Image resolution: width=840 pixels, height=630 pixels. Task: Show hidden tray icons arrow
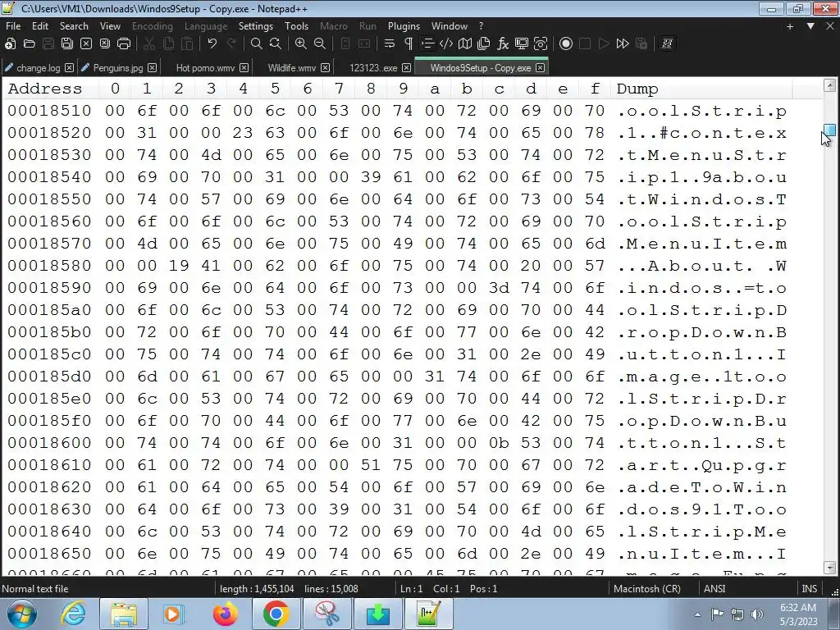click(697, 614)
